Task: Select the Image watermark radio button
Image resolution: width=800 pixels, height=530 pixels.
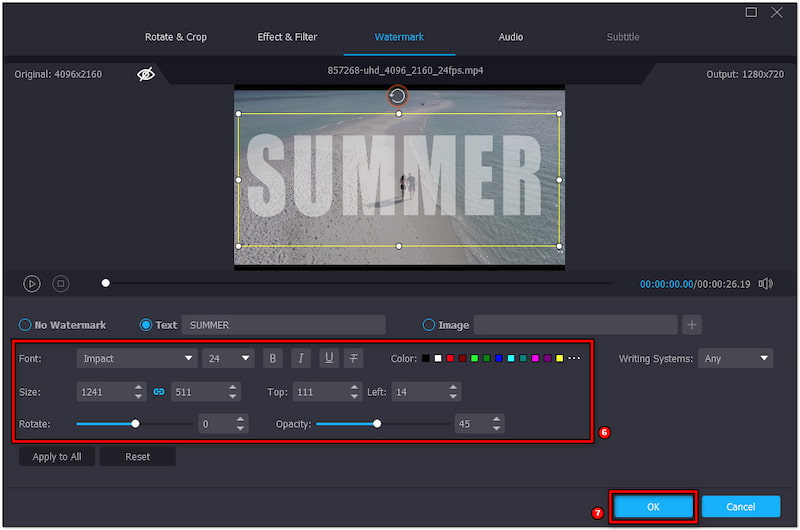Action: [429, 325]
